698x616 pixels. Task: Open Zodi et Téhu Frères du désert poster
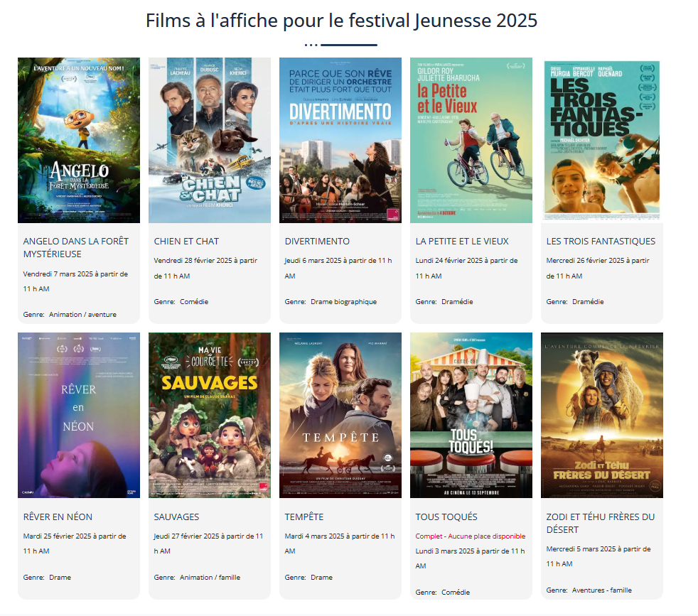[602, 415]
